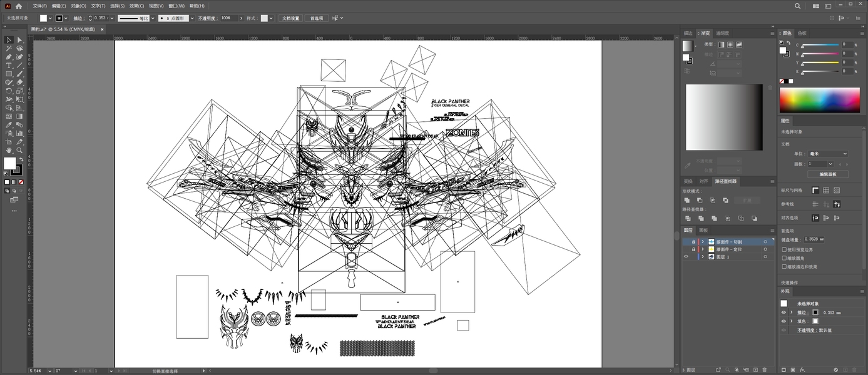Show rulers icon in Properties panel
The image size is (868, 375).
[815, 190]
